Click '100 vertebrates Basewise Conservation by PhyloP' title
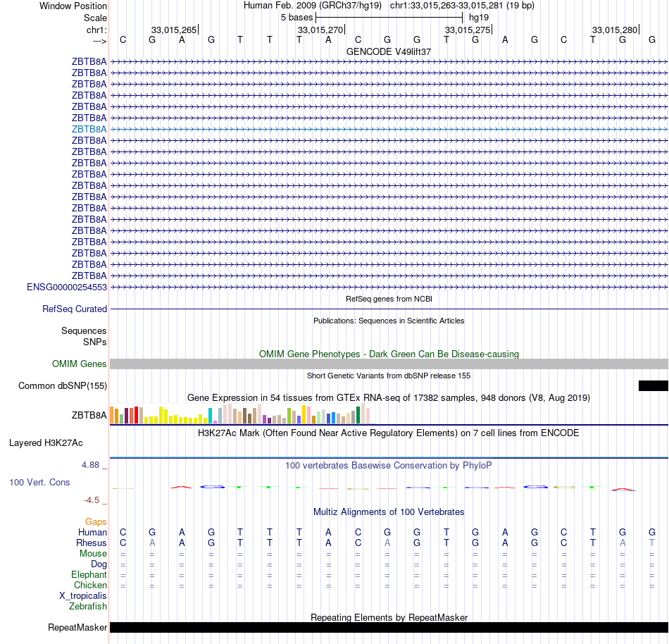 point(389,466)
